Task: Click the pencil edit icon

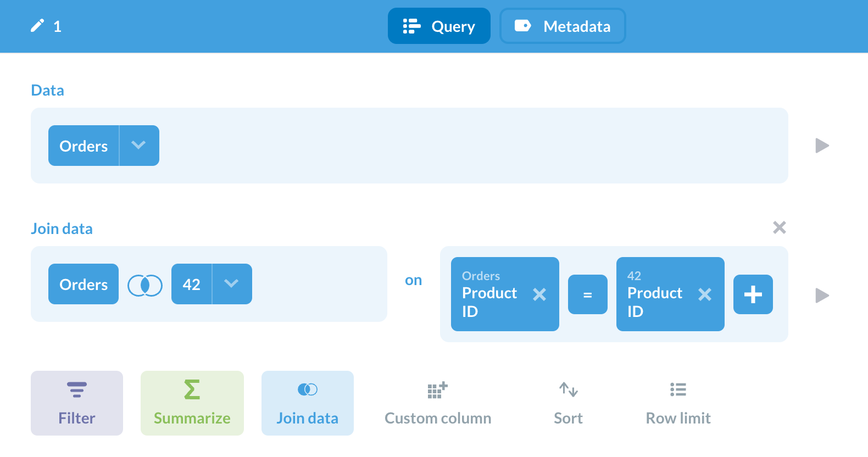Action: (x=37, y=26)
